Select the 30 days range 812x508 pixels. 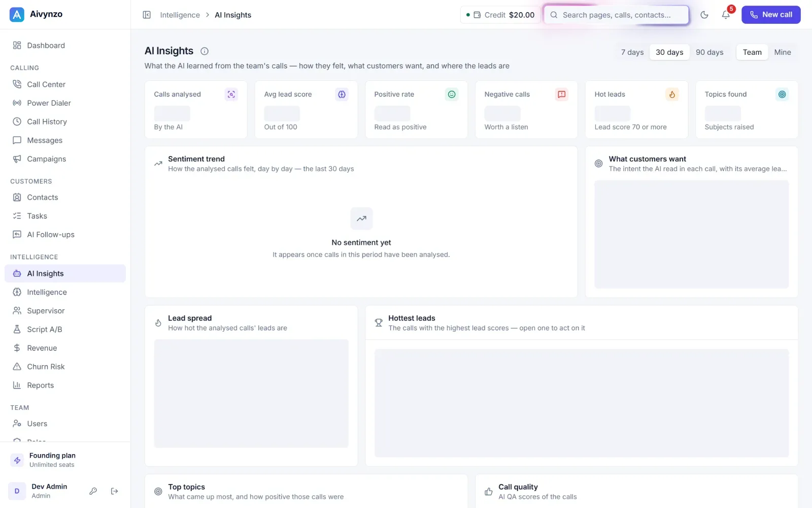point(669,52)
